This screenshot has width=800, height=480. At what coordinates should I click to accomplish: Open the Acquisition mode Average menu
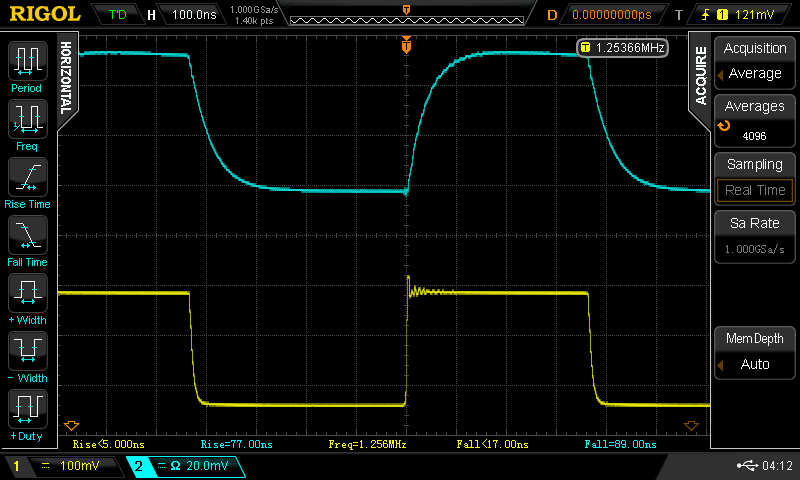pos(755,62)
